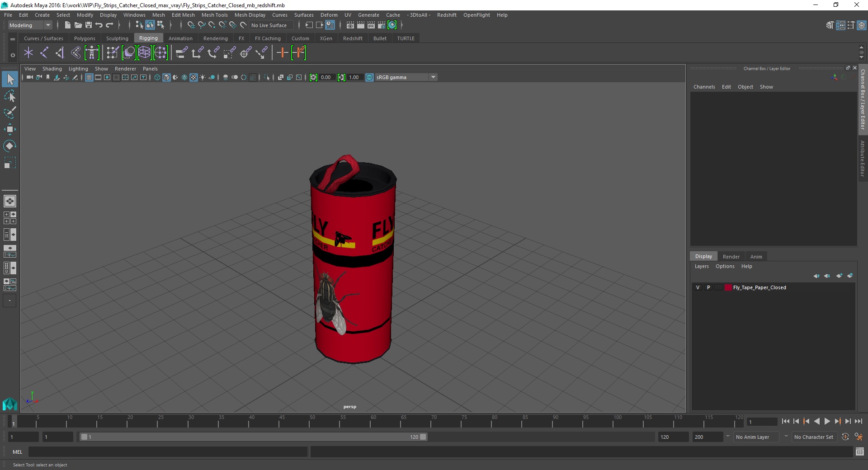Click range slider end handle at 120
The width and height of the screenshot is (868, 470).
(423, 437)
